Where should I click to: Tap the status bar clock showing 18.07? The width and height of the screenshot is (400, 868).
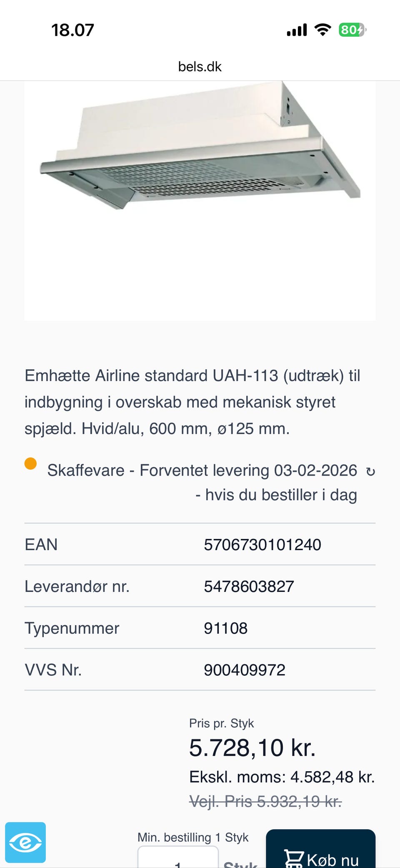(x=72, y=30)
